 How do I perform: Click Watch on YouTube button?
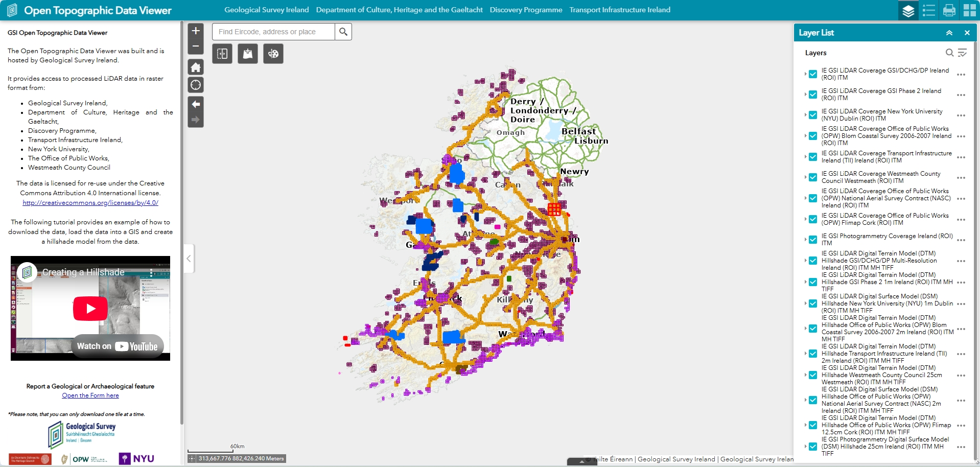click(118, 346)
